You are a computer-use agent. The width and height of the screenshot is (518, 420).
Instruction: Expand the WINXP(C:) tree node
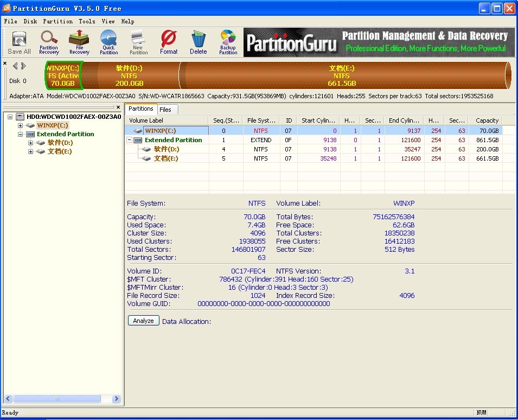21,125
